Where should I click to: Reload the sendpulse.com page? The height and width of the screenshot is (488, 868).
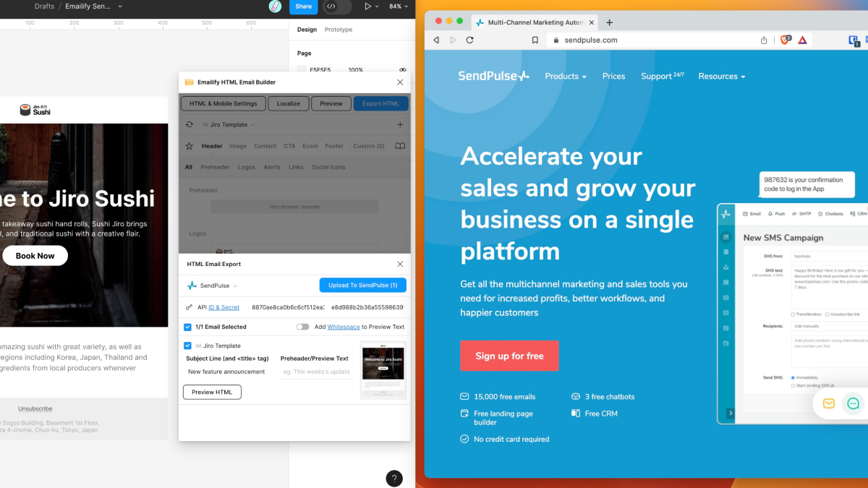tap(470, 40)
